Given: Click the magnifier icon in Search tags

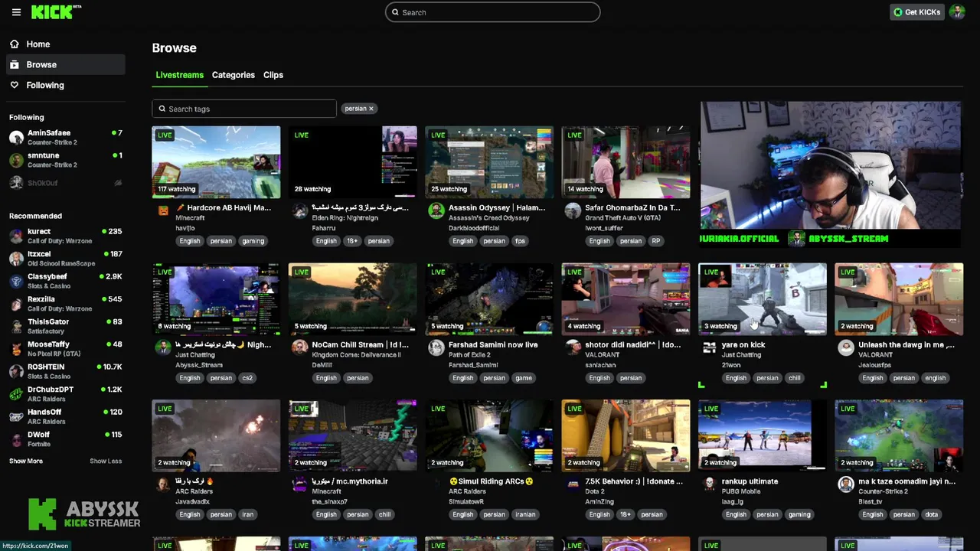Looking at the screenshot, I should pos(162,109).
